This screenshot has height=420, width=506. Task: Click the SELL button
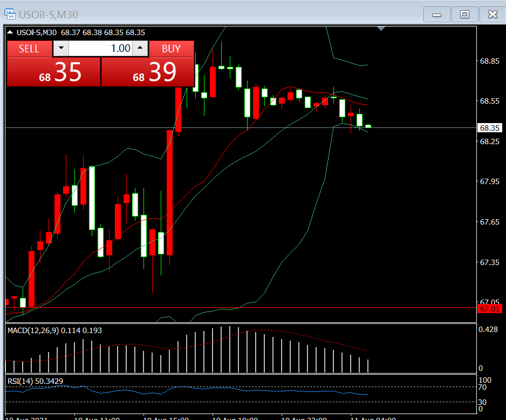coord(29,49)
